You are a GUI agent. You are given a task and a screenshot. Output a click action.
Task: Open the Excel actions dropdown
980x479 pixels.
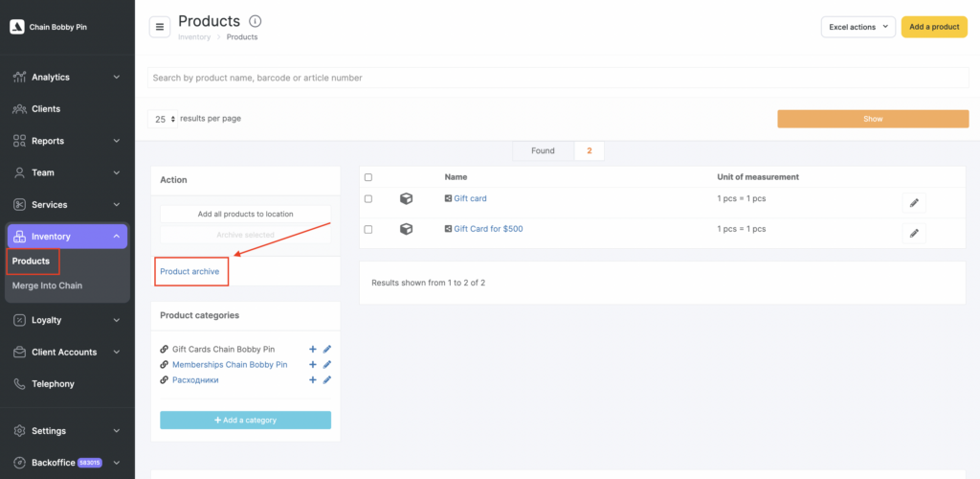click(857, 27)
